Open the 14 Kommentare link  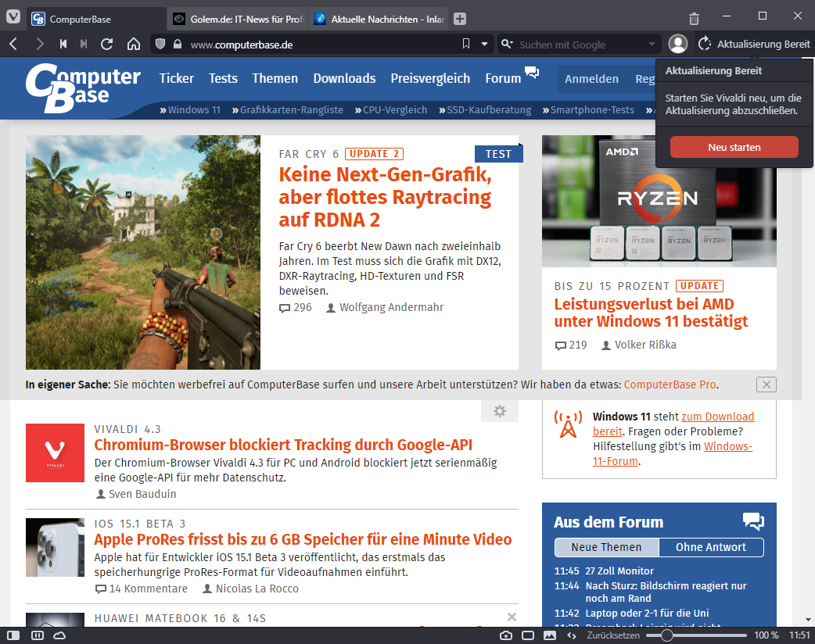click(x=142, y=589)
